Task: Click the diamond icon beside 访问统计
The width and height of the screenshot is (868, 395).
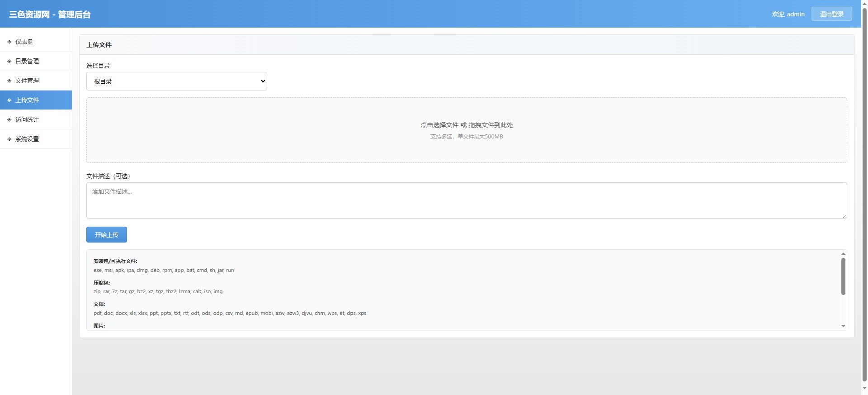Action: click(x=9, y=120)
